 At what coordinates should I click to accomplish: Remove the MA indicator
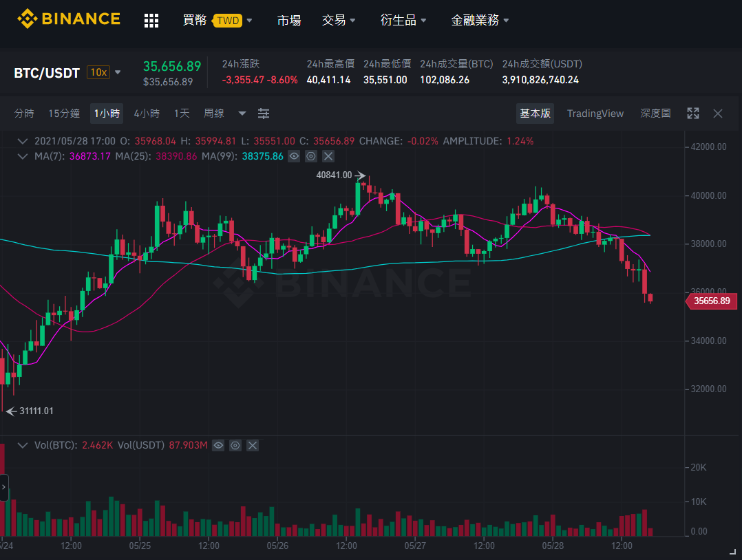coord(328,156)
